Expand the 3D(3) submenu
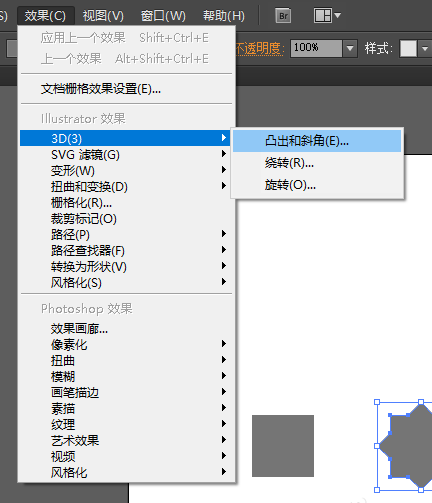The width and height of the screenshot is (432, 503). 125,138
